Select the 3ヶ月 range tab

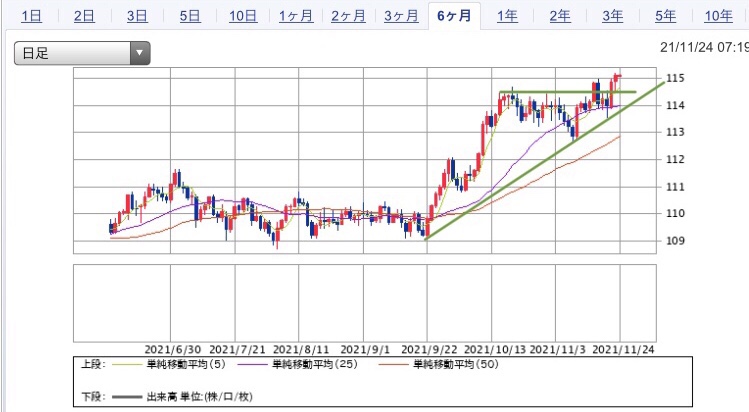point(401,16)
